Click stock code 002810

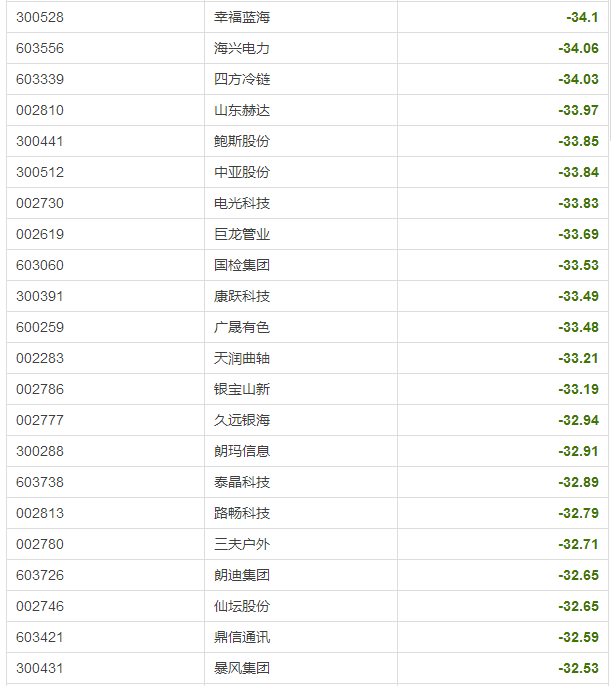point(40,110)
